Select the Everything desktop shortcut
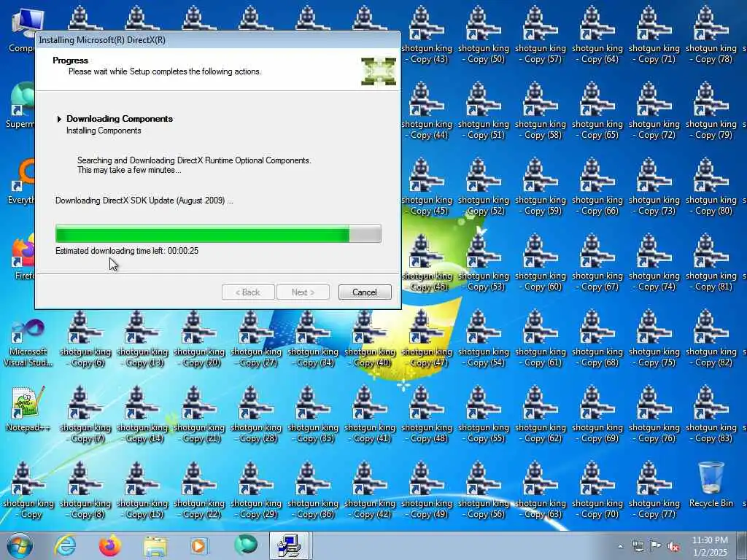This screenshot has width=747, height=560. 21,182
